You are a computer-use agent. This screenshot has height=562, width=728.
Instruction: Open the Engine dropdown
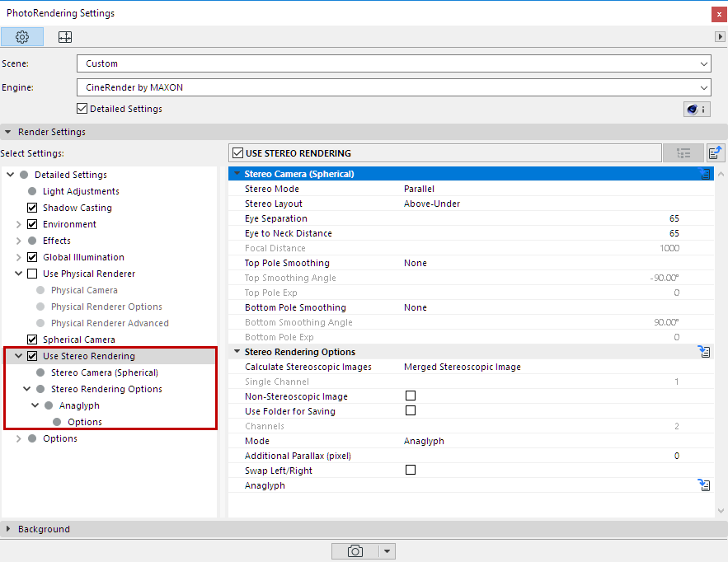click(x=394, y=87)
